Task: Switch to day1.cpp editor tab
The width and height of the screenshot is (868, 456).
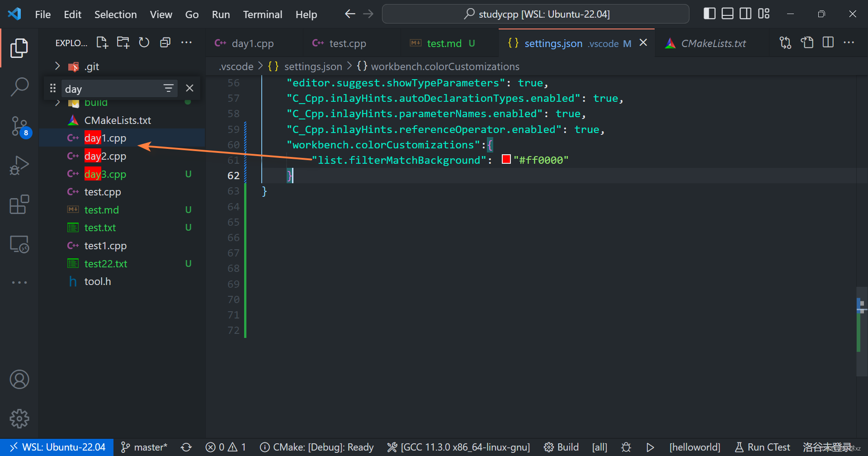Action: [252, 43]
